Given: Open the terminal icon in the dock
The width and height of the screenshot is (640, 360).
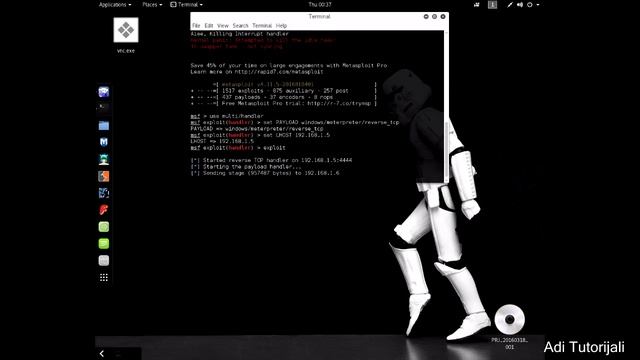Looking at the screenshot, I should pos(104,108).
